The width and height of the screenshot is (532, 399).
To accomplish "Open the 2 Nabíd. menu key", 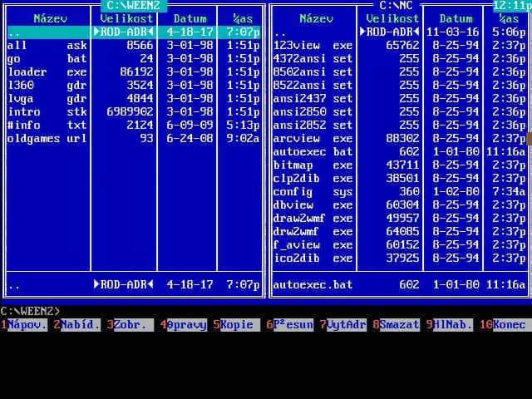I will [77, 325].
